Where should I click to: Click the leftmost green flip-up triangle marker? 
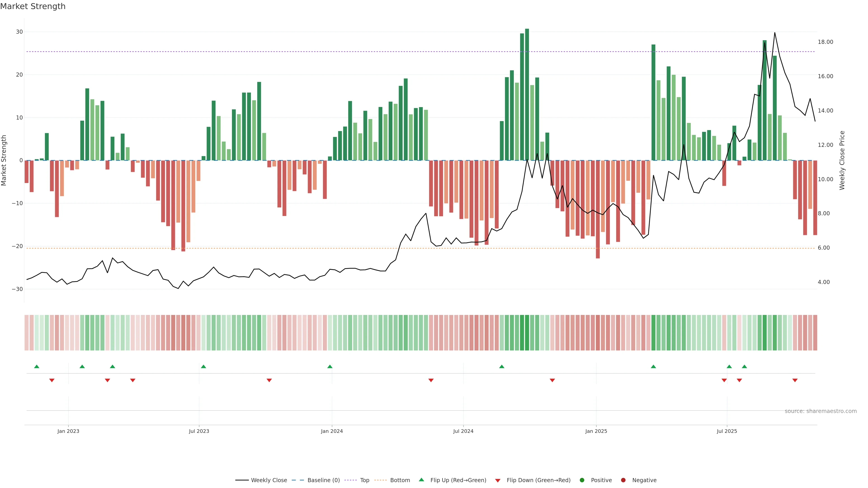(37, 366)
